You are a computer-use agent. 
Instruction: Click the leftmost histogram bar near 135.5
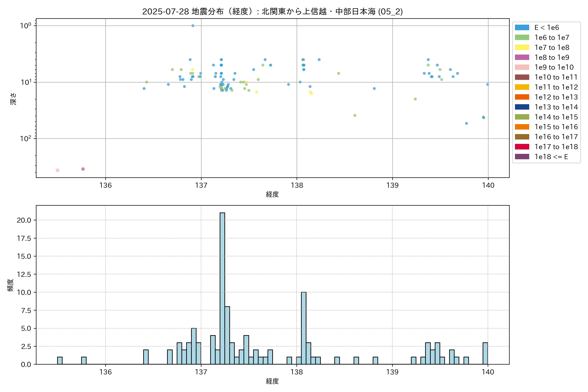[60, 360]
